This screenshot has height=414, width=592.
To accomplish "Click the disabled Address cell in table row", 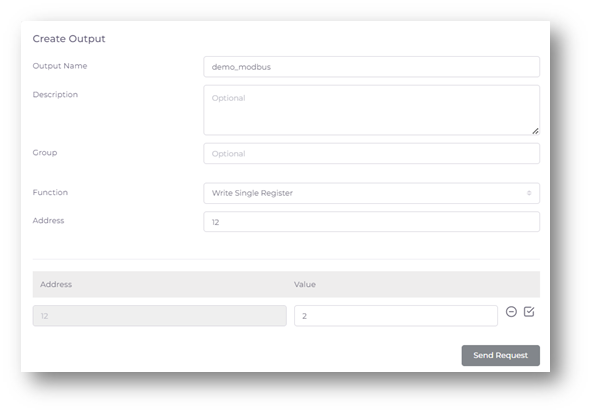I will (159, 316).
